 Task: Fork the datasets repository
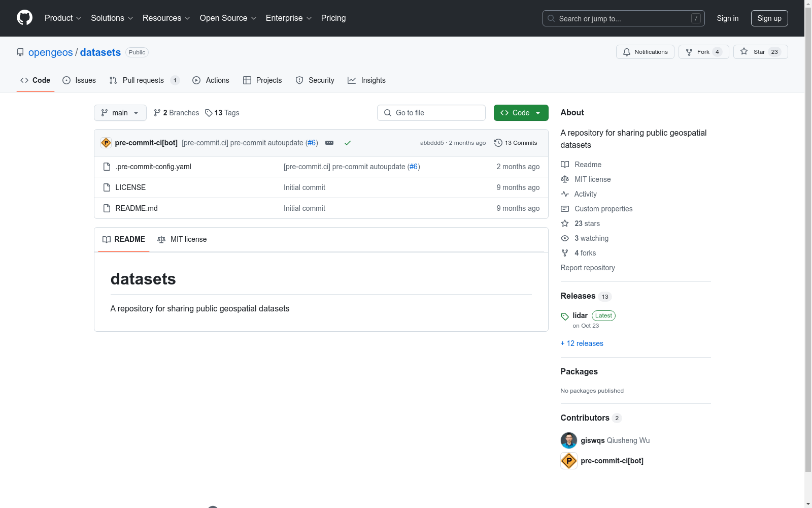tap(704, 52)
